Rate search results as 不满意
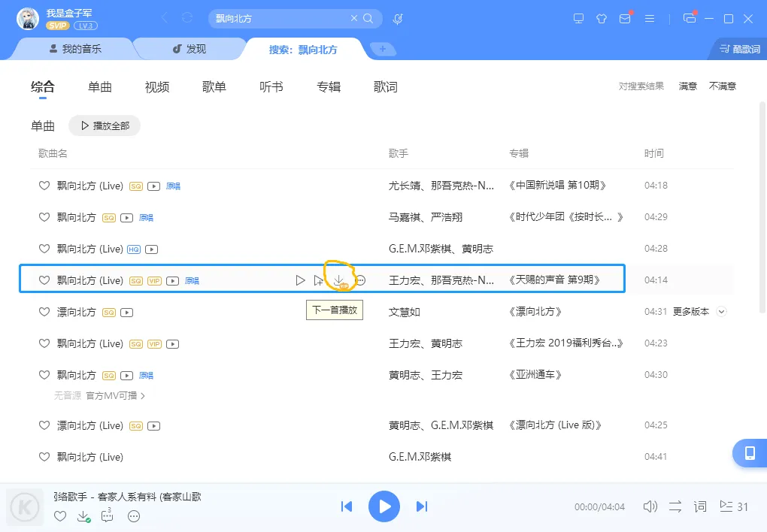 (x=723, y=86)
